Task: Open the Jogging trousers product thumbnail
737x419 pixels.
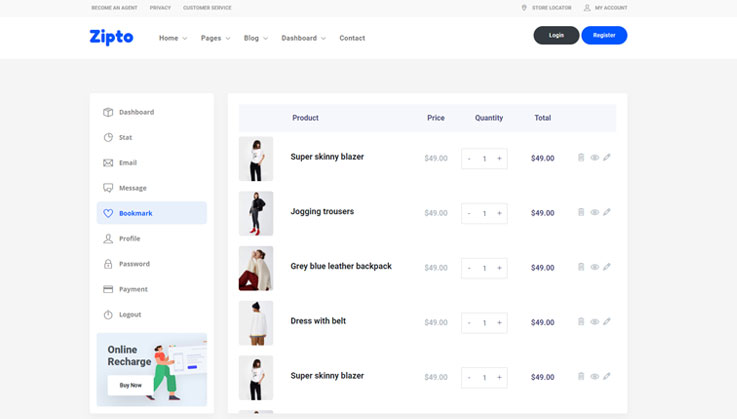Action: click(256, 213)
